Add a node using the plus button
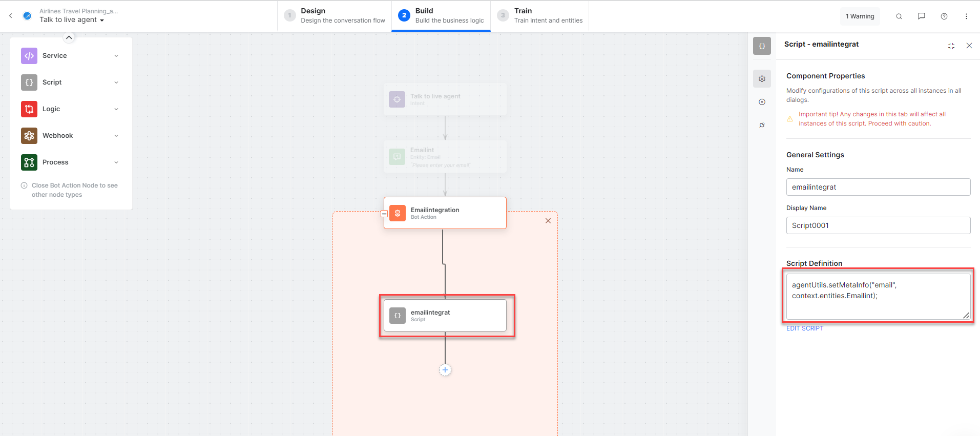Image resolution: width=980 pixels, height=436 pixels. 445,370
